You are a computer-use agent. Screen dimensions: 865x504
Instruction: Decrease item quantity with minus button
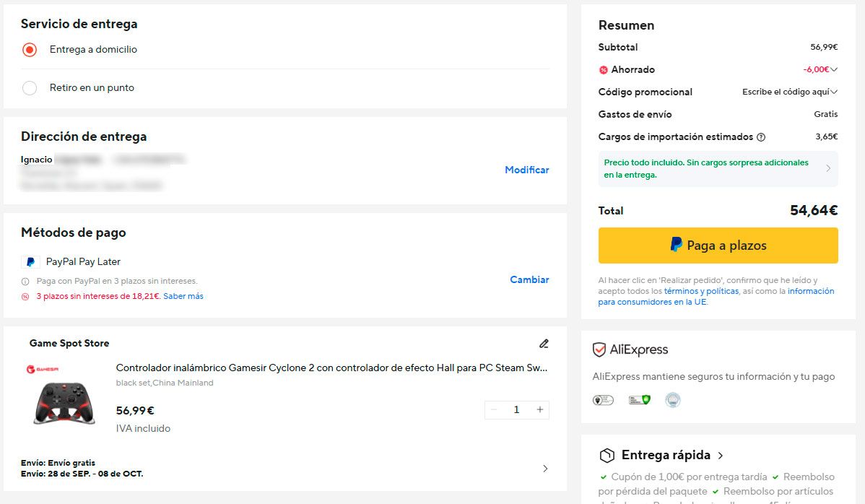(495, 409)
